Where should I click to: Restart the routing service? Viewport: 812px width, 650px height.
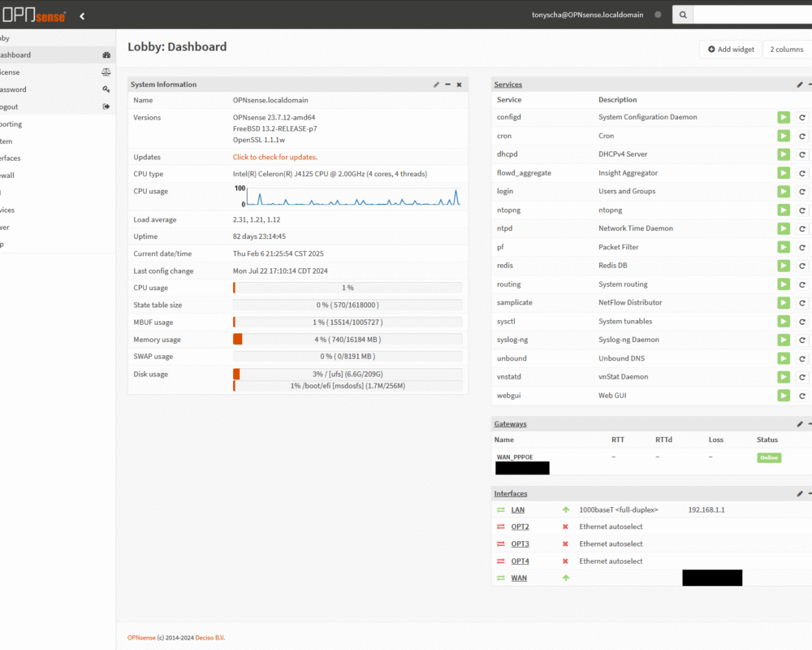(801, 284)
